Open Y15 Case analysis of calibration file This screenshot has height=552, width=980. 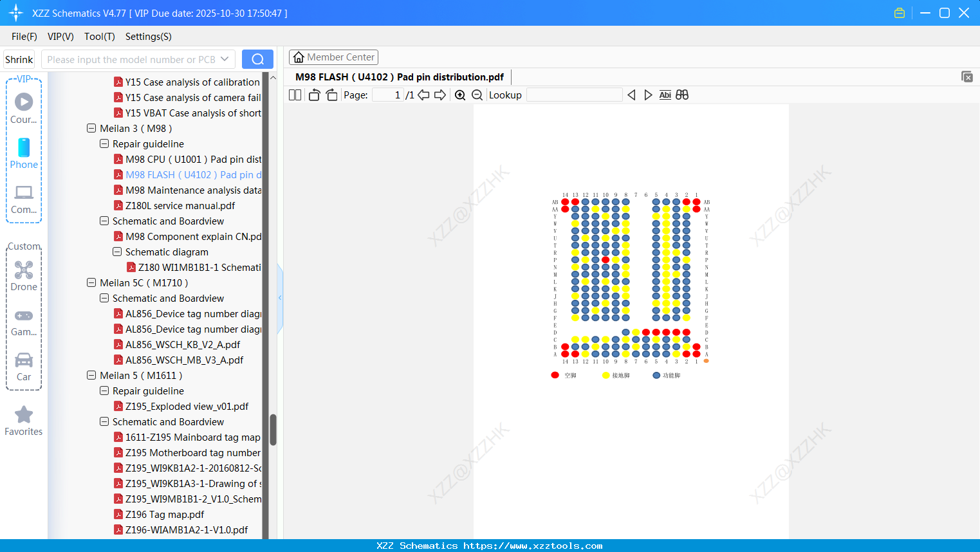(187, 82)
